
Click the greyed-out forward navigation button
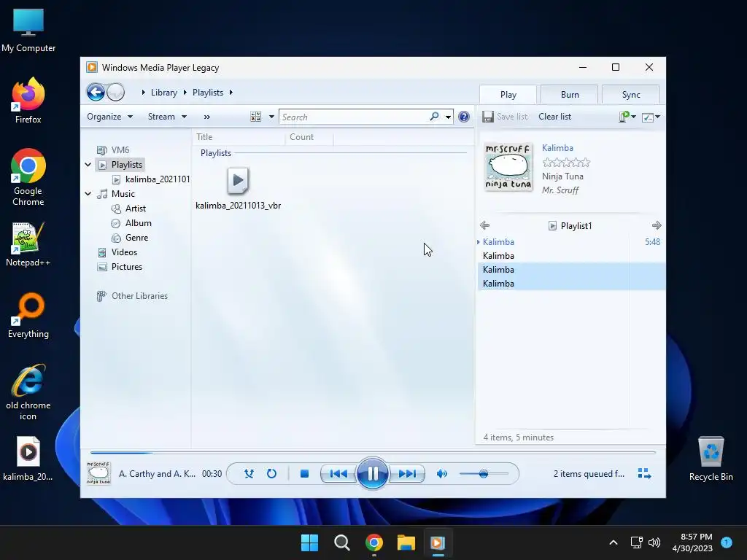click(115, 92)
